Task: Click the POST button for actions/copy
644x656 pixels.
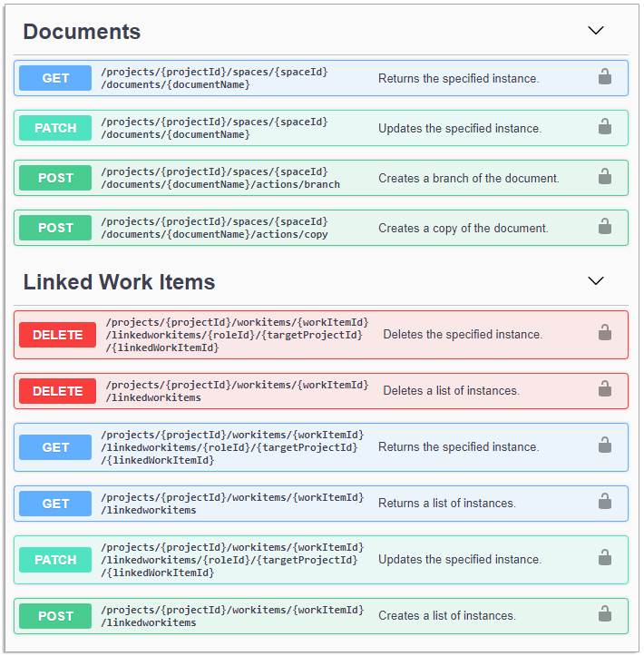Action: (55, 228)
